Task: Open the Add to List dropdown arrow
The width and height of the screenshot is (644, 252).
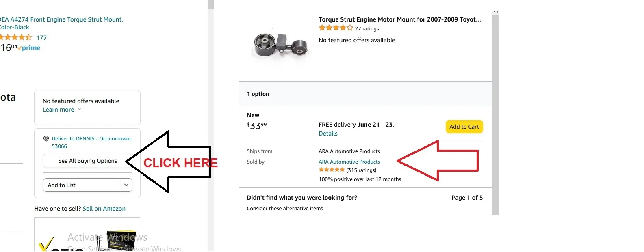Action: pyautogui.click(x=126, y=185)
